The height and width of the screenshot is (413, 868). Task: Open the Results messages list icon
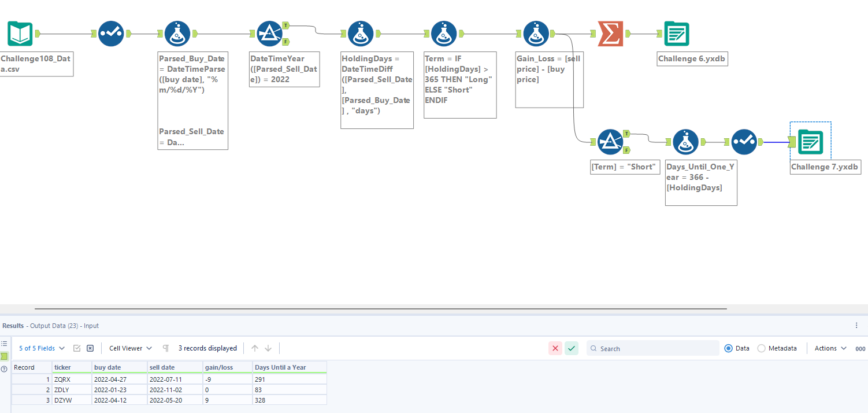(x=4, y=344)
